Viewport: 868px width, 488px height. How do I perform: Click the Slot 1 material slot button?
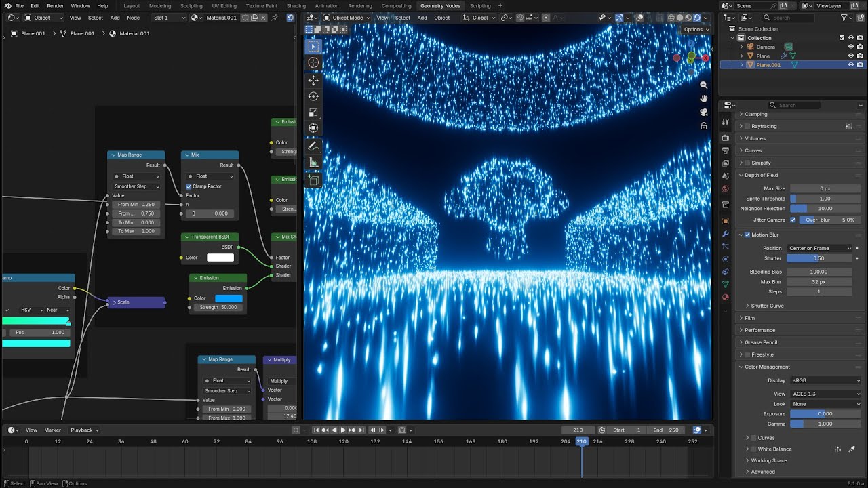[x=169, y=18]
